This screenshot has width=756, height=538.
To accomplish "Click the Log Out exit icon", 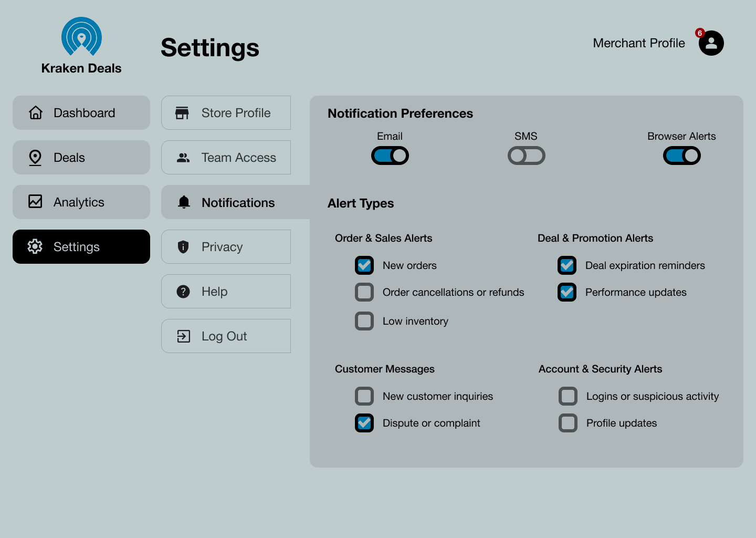I will click(183, 336).
